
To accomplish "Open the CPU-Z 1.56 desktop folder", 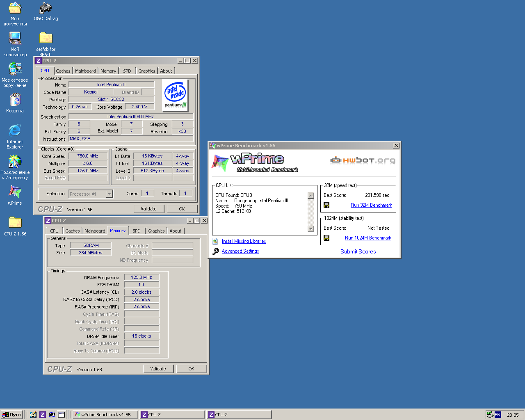I will (x=15, y=226).
